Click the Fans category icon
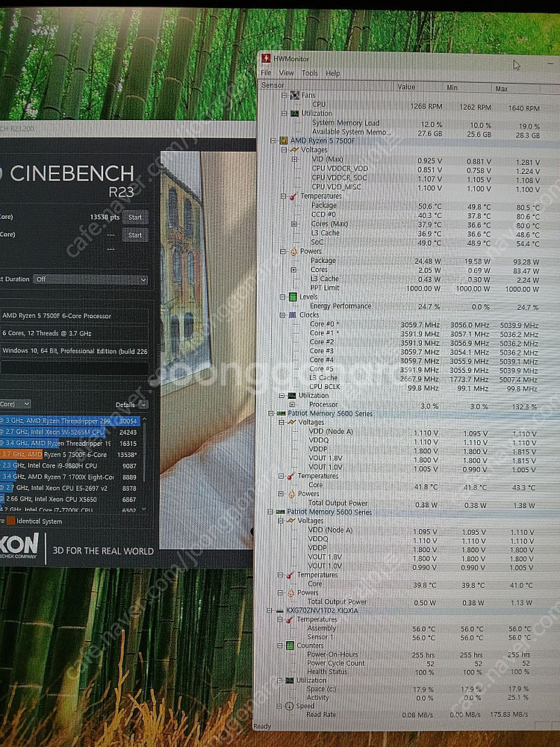Image resolution: width=560 pixels, height=747 pixels. click(295, 96)
